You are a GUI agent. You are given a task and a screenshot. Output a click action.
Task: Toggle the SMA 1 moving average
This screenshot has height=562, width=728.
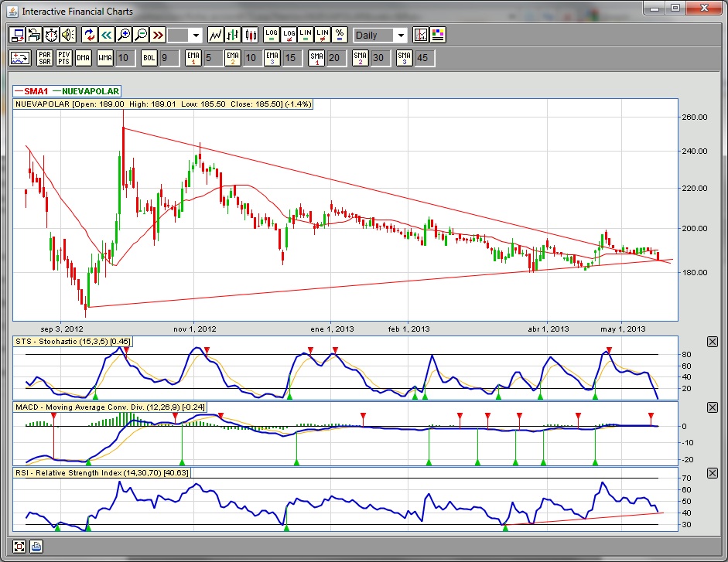pyautogui.click(x=316, y=58)
